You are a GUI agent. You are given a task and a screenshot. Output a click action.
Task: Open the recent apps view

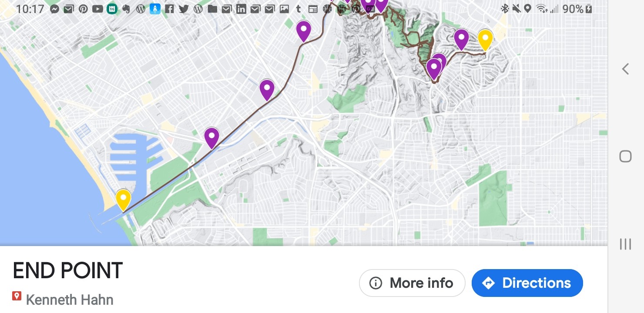(625, 244)
